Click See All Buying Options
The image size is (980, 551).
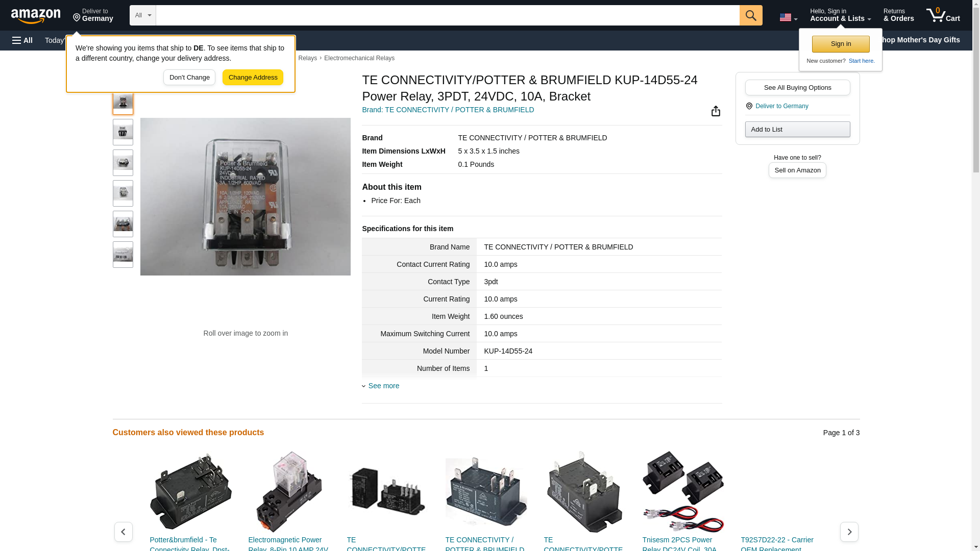pos(797,87)
